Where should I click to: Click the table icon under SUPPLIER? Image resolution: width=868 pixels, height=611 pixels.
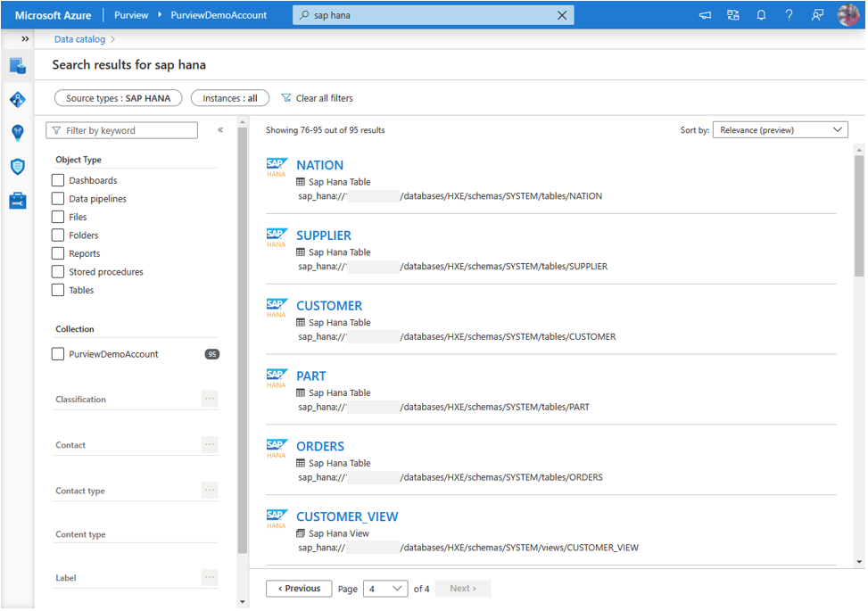301,252
